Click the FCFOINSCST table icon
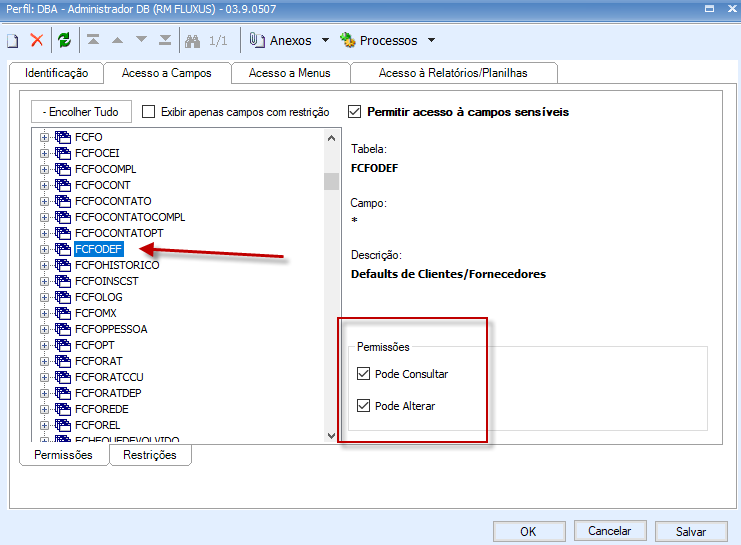This screenshot has width=741, height=545. [x=63, y=281]
